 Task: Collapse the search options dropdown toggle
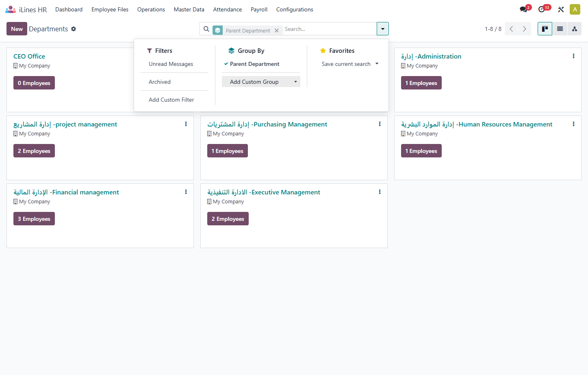383,29
